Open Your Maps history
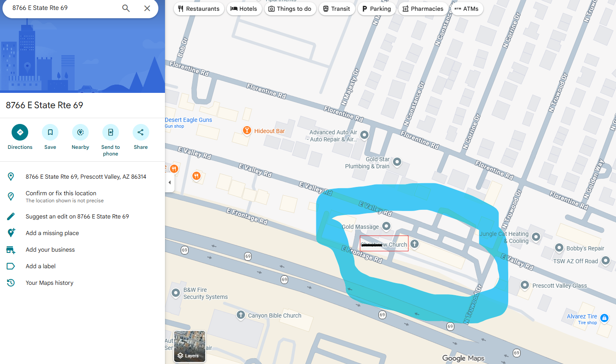 [x=49, y=283]
